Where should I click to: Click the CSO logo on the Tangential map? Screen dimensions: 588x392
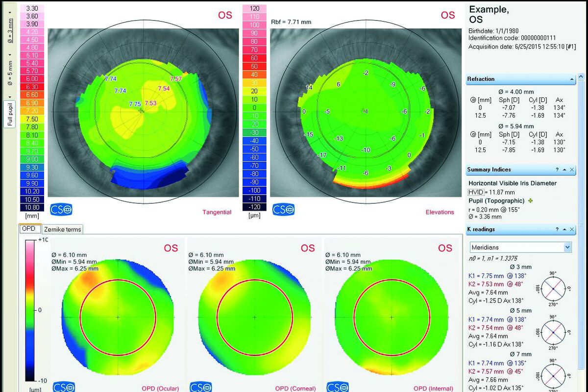[61, 209]
